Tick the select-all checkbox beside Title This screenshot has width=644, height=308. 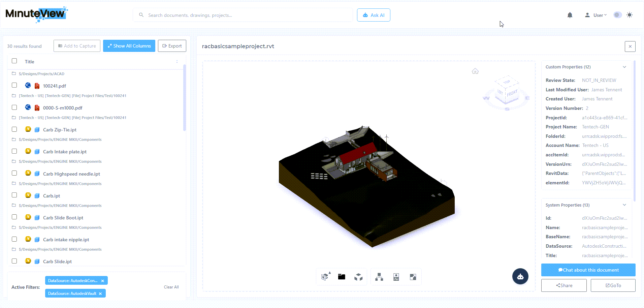coord(14,61)
